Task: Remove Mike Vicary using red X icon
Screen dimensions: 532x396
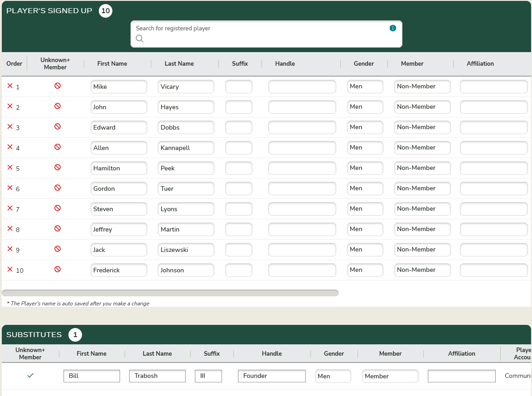Action: point(10,86)
